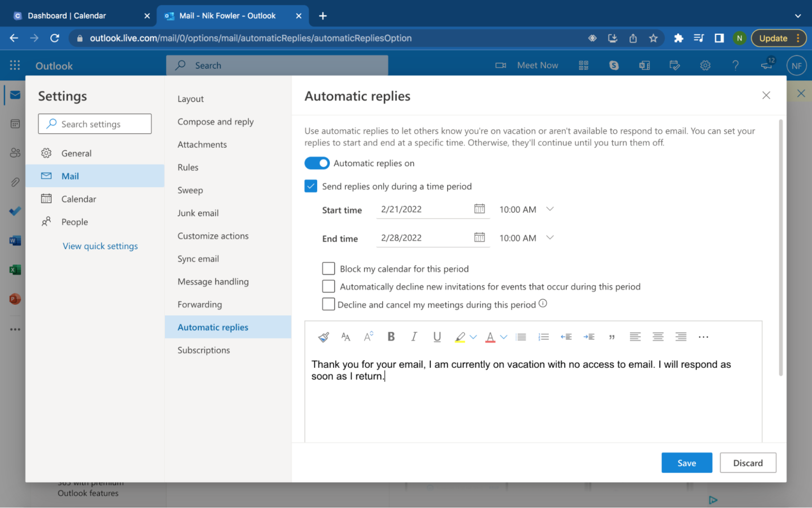Viewport: 812px width, 508px height.
Task: Enable Block my calendar for this period
Action: 328,268
